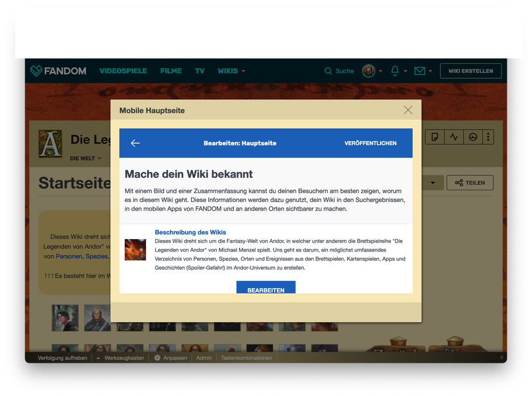
Task: Open the Beschreibung des Wikis link
Action: 191,232
